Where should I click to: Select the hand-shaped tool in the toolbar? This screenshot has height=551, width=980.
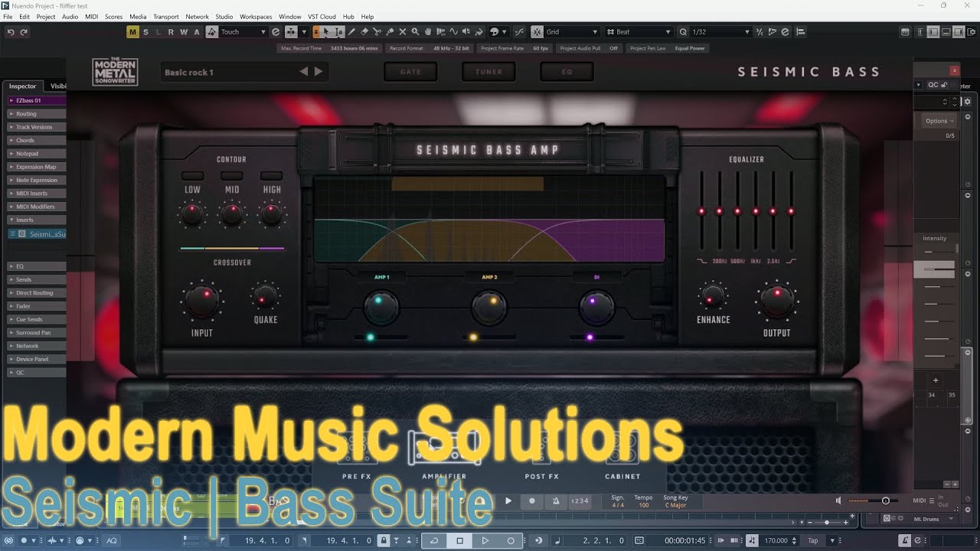428,32
